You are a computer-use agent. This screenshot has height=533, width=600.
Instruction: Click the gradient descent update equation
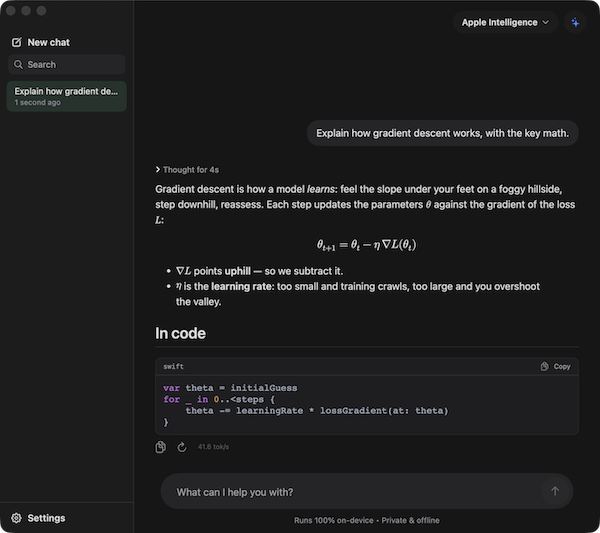366,245
